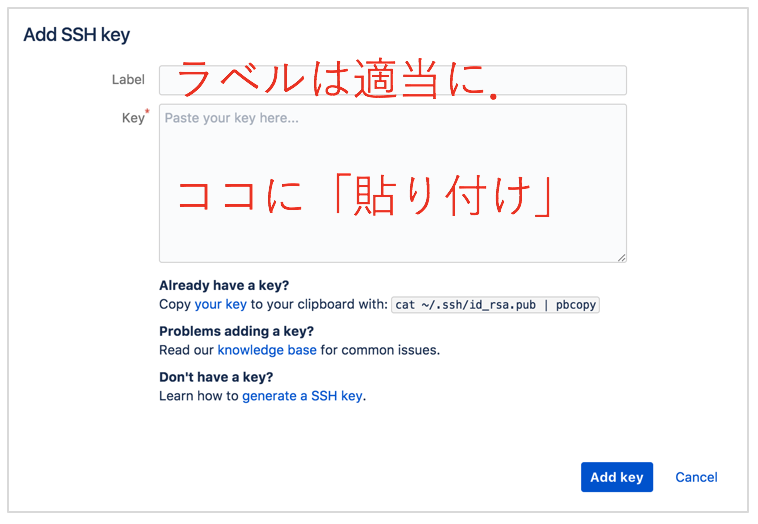Open the 'knowledge base' link
758x524 pixels.
click(x=267, y=349)
